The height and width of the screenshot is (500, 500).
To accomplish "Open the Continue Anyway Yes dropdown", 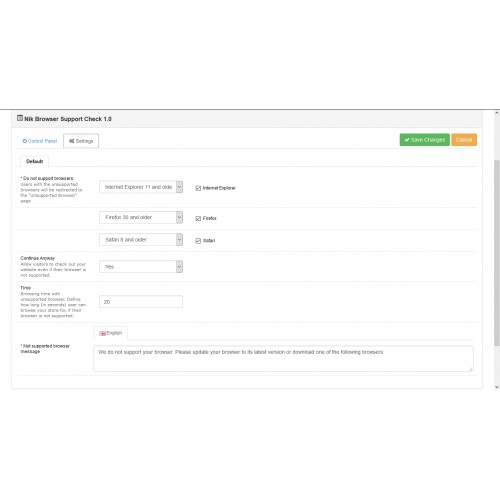I will click(141, 267).
